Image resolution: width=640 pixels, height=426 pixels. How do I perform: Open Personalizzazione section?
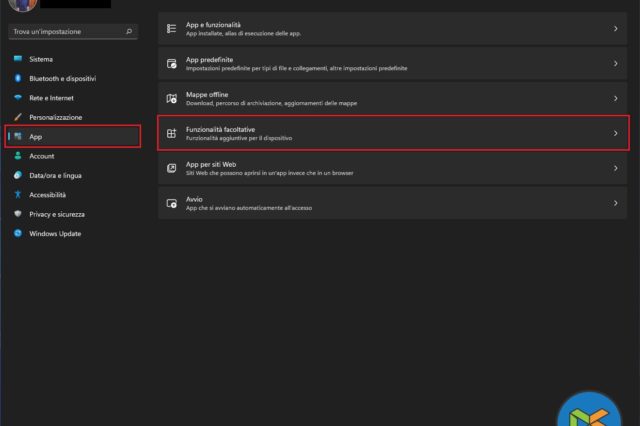(x=73, y=117)
